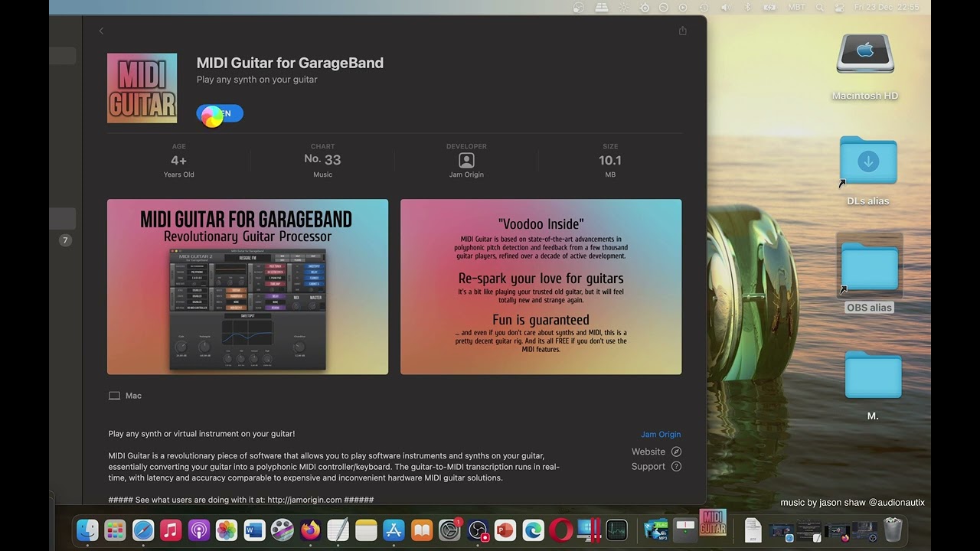Open Trash in the dock
The width and height of the screenshot is (980, 551).
pyautogui.click(x=893, y=530)
